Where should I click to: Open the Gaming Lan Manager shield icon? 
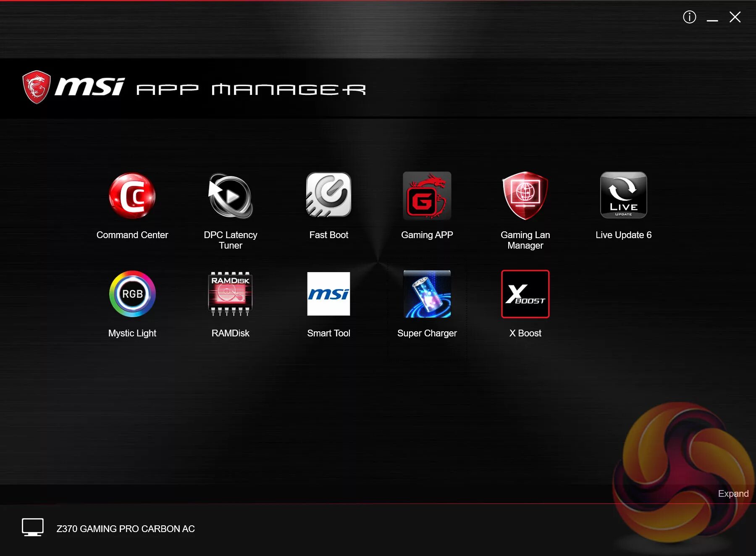tap(525, 196)
